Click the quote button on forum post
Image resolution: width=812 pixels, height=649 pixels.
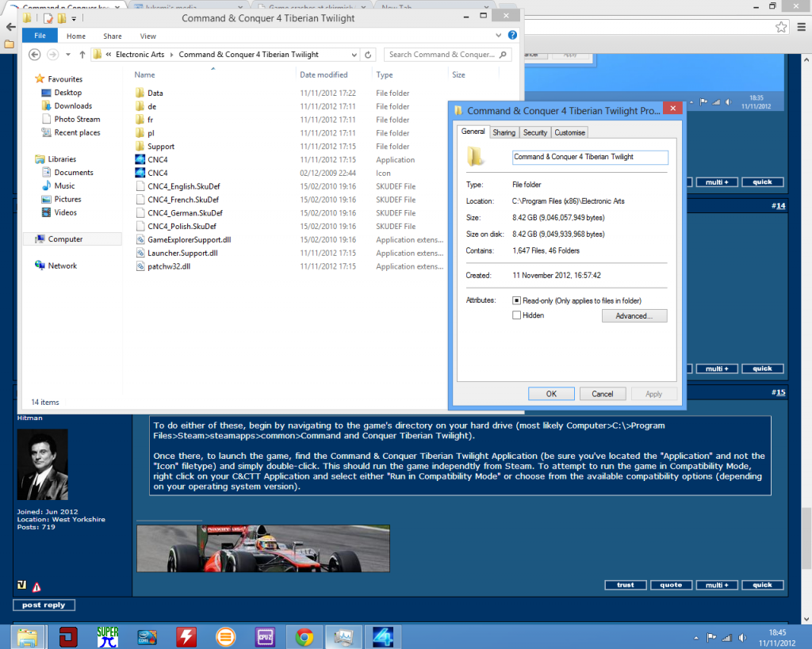(671, 585)
